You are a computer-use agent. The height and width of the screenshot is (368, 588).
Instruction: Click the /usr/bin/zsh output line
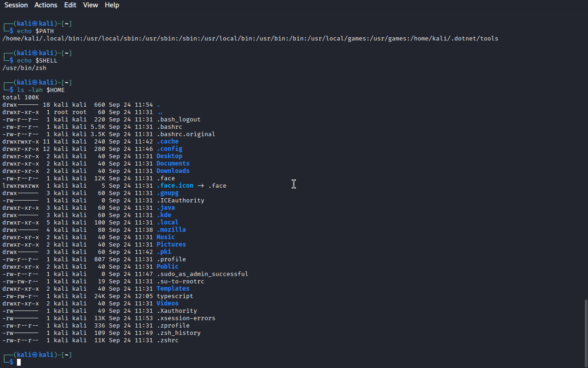pos(24,68)
